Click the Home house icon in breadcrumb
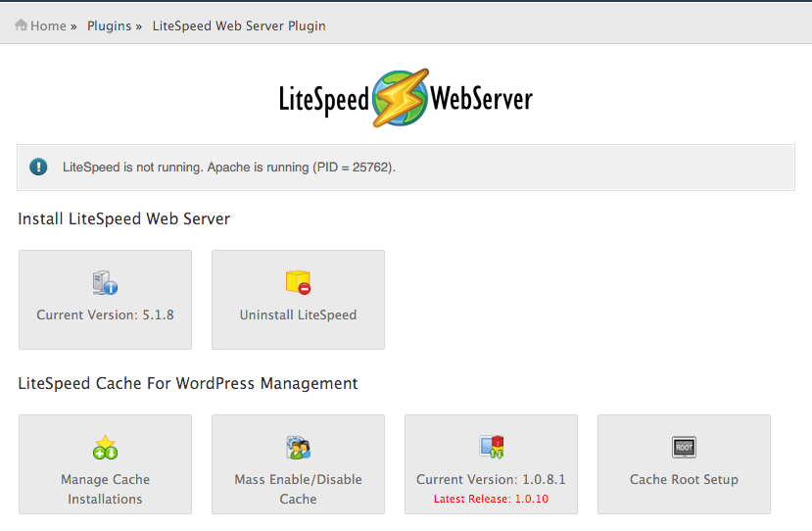 pyautogui.click(x=22, y=24)
